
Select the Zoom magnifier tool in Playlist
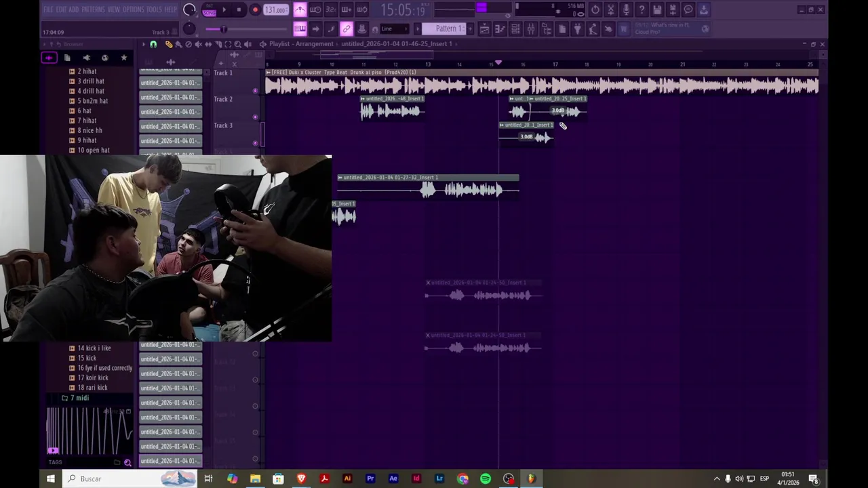[237, 44]
